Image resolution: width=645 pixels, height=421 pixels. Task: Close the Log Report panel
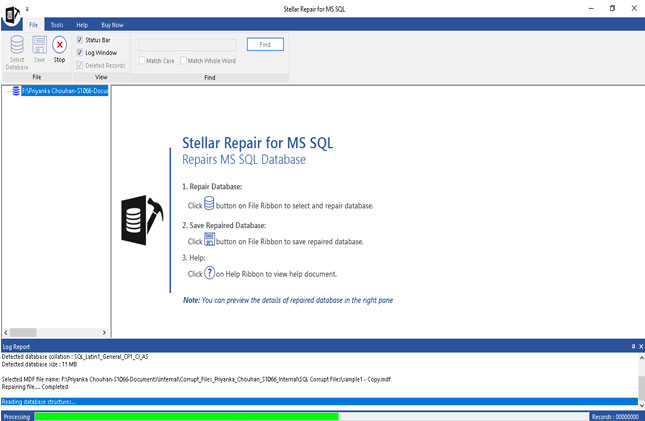640,347
